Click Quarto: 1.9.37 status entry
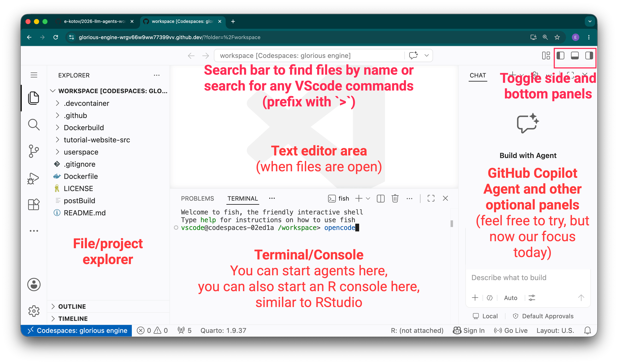This screenshot has width=618, height=364. click(x=223, y=330)
